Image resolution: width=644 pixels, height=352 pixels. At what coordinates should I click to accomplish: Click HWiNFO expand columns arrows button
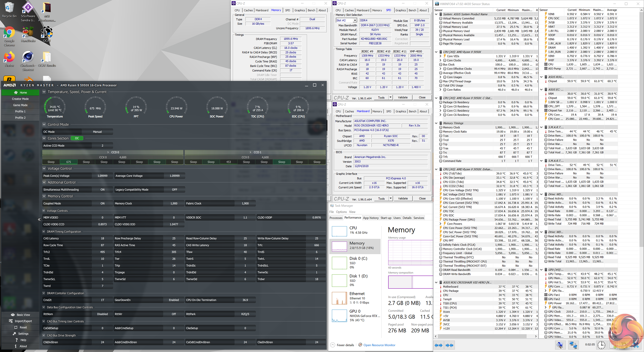(x=438, y=345)
